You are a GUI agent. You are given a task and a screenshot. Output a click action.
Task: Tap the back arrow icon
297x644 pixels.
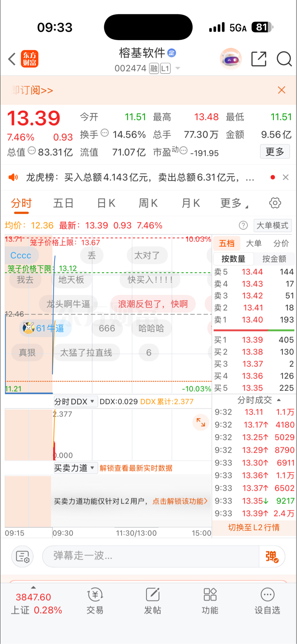tap(12, 59)
